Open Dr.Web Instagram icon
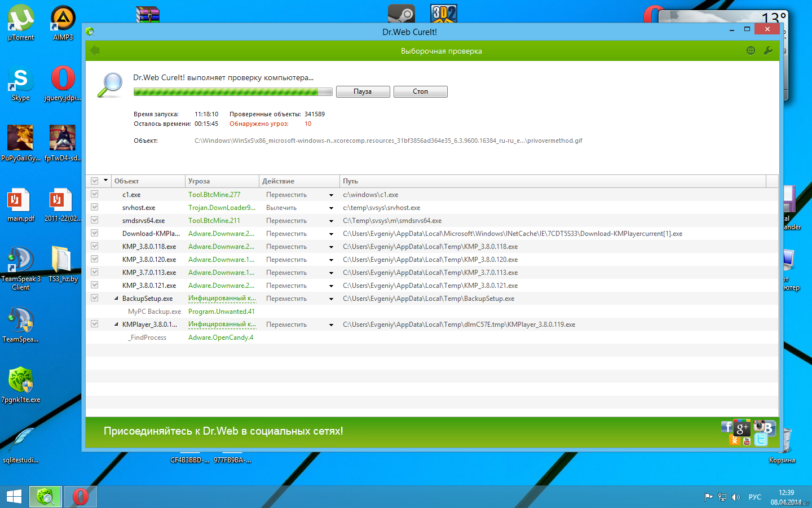Image resolution: width=812 pixels, height=508 pixels. [758, 425]
